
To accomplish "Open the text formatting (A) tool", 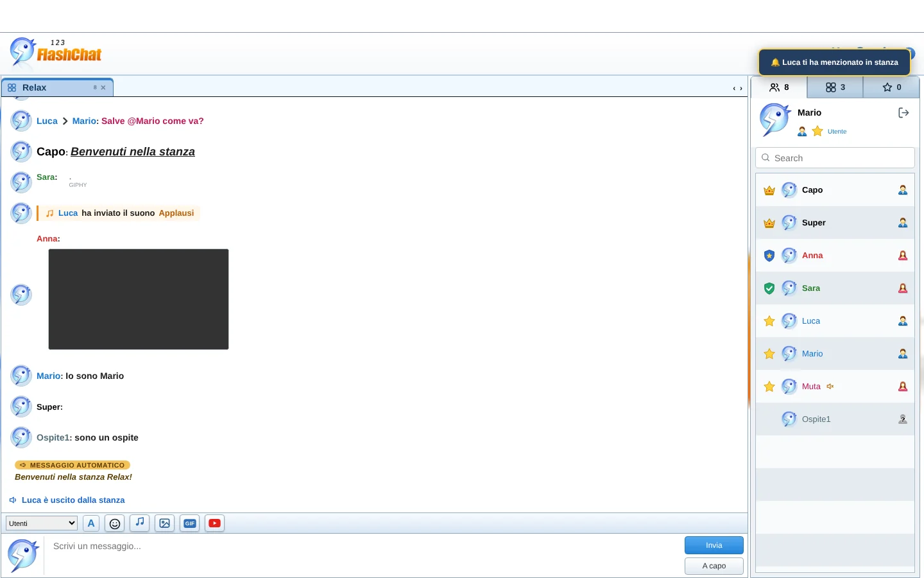I will tap(91, 523).
